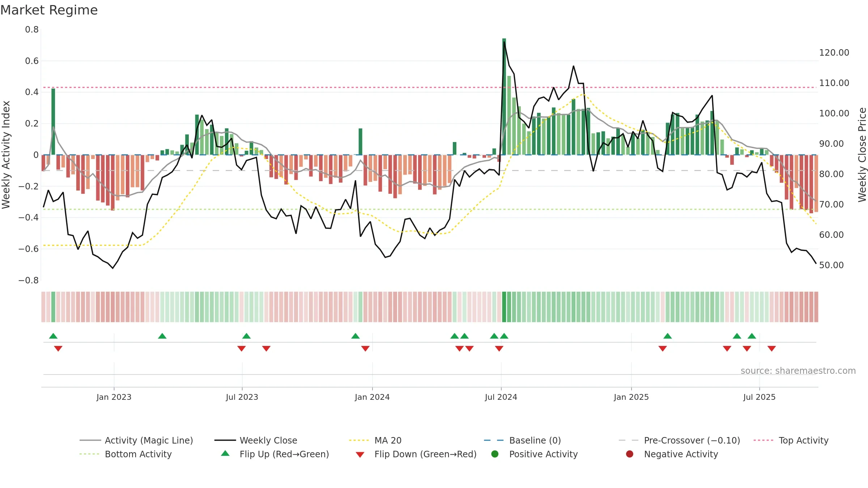Select the only Flip Up marker between Jan and Jul 2023

pyautogui.click(x=162, y=336)
